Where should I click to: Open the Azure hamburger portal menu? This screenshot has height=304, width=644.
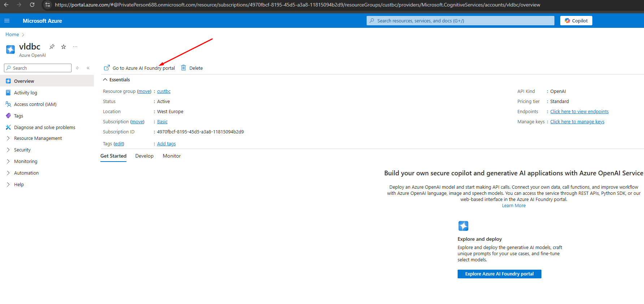[7, 21]
